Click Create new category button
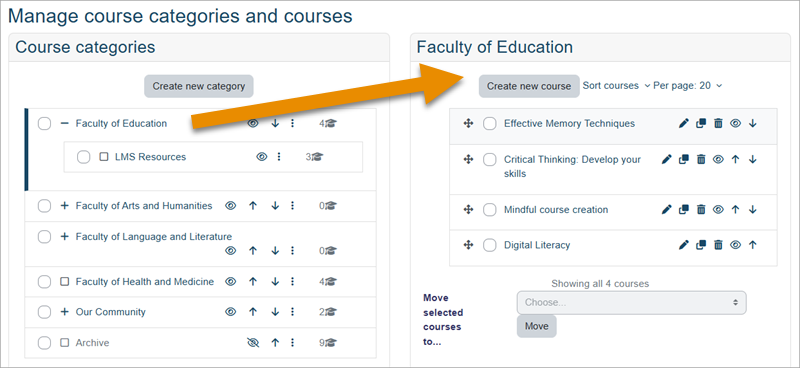The height and width of the screenshot is (368, 800). 198,86
